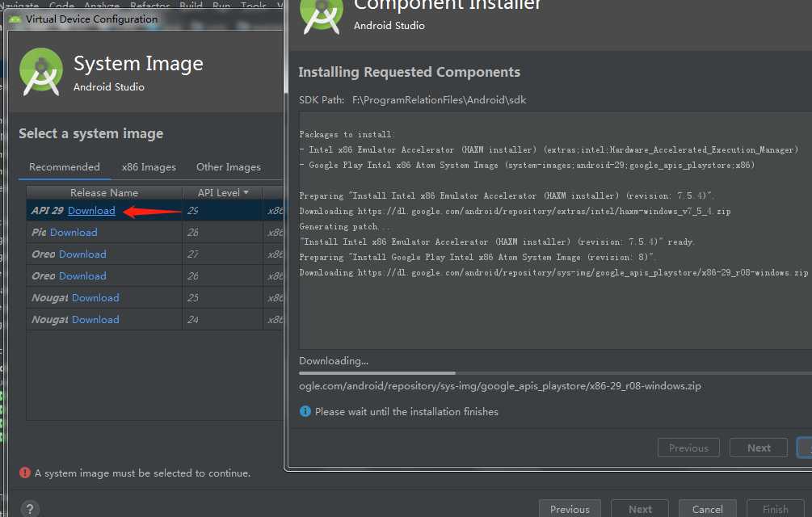Viewport: 812px width, 517px height.
Task: Click Next in Component Installer dialog
Action: (759, 448)
